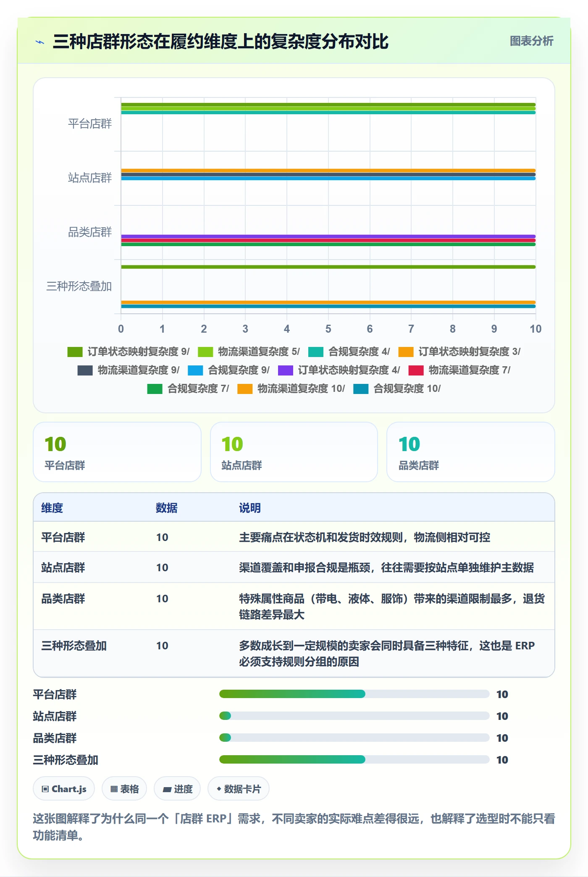The image size is (588, 877).
Task: Toggle the 合规复杂度 4/ legend item
Action: 349,352
